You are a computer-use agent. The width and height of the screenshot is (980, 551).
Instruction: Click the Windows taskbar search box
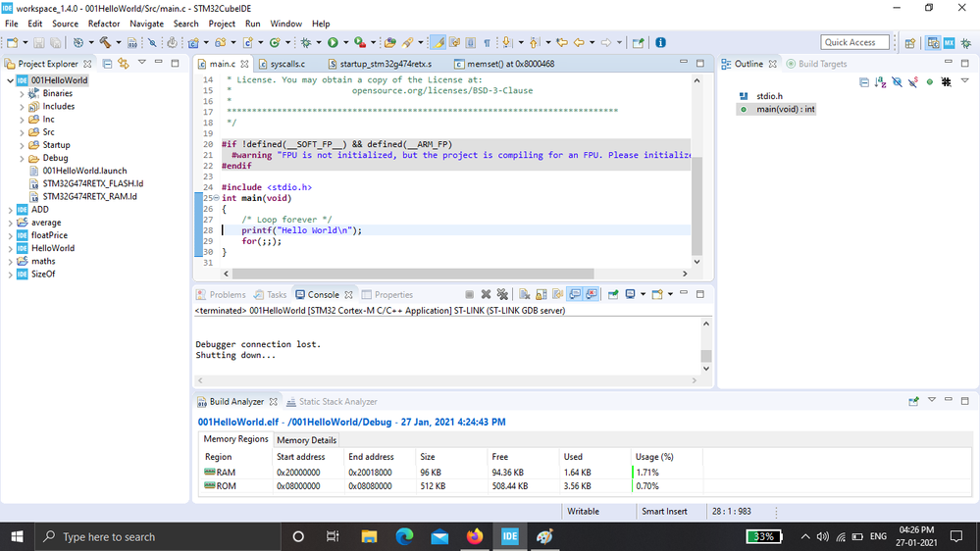[158, 536]
